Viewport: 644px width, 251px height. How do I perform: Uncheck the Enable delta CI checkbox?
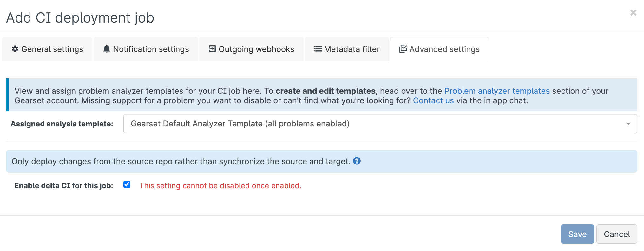click(127, 185)
